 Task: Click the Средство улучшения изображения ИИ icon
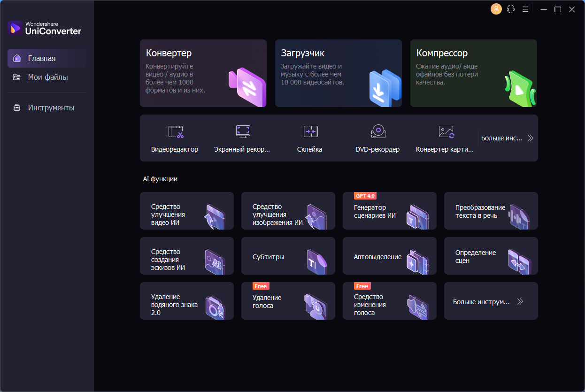[x=316, y=217]
